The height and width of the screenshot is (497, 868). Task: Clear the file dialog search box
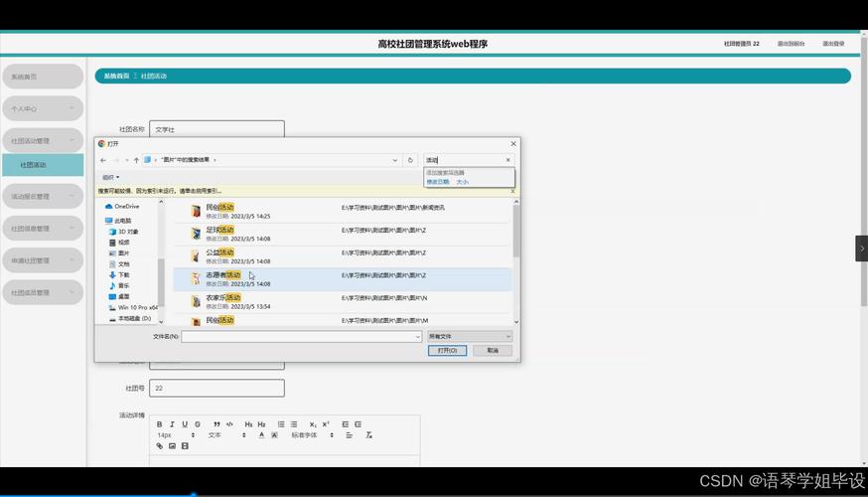coord(508,160)
